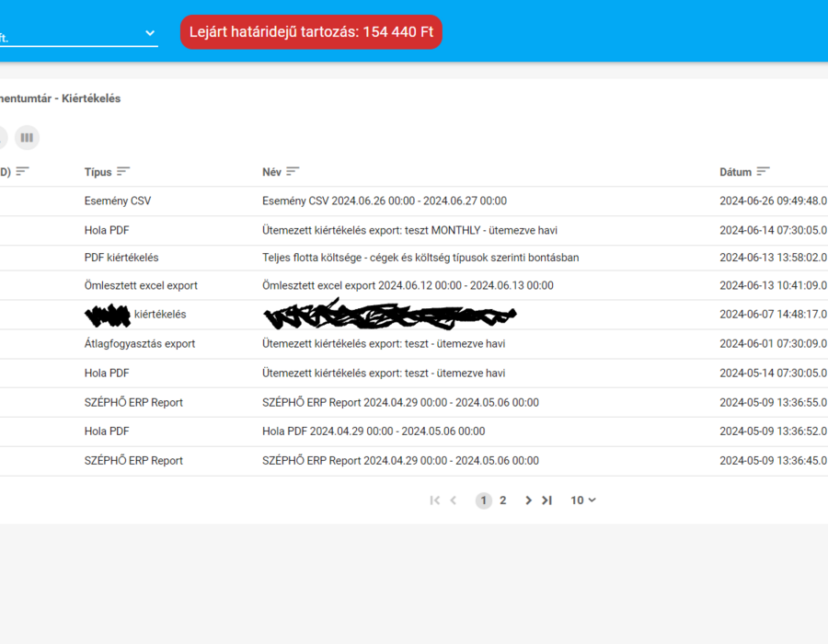
Task: Click the Név column header
Action: point(272,172)
